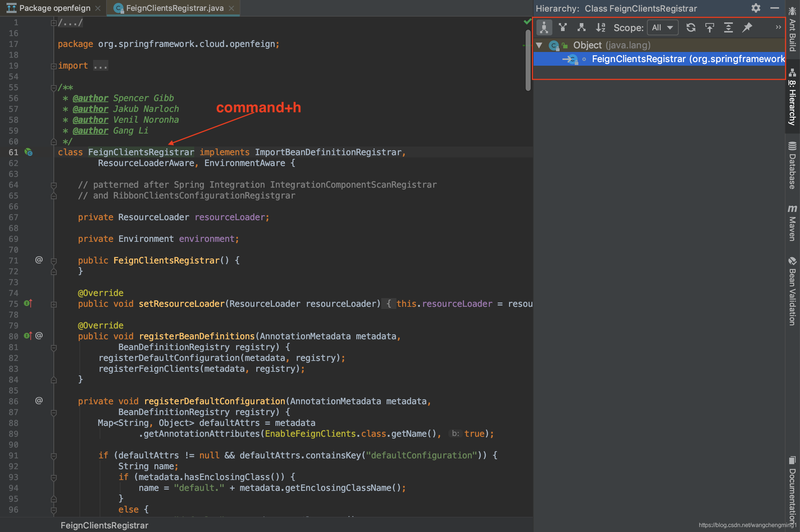Open Hierarchy panel settings gear
This screenshot has height=532, width=800.
point(756,8)
